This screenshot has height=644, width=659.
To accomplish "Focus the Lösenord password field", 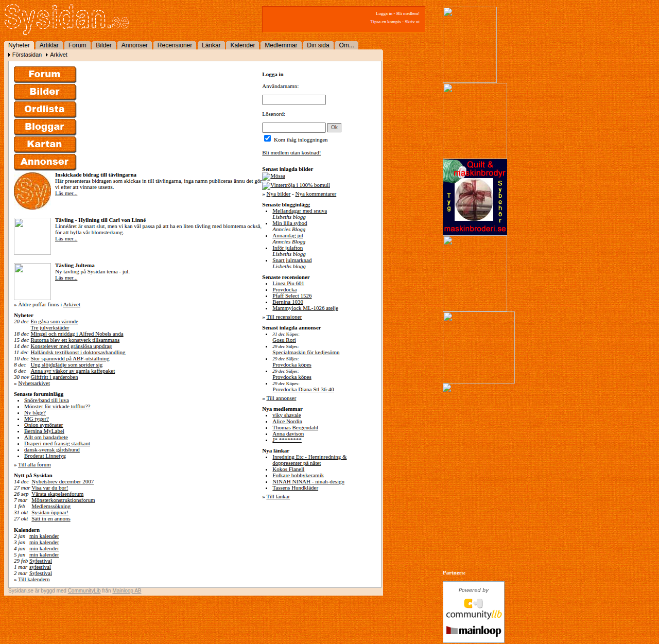I will (x=294, y=128).
